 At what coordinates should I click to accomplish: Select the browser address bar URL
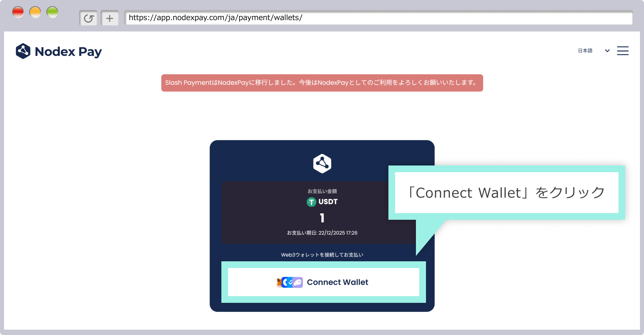215,18
